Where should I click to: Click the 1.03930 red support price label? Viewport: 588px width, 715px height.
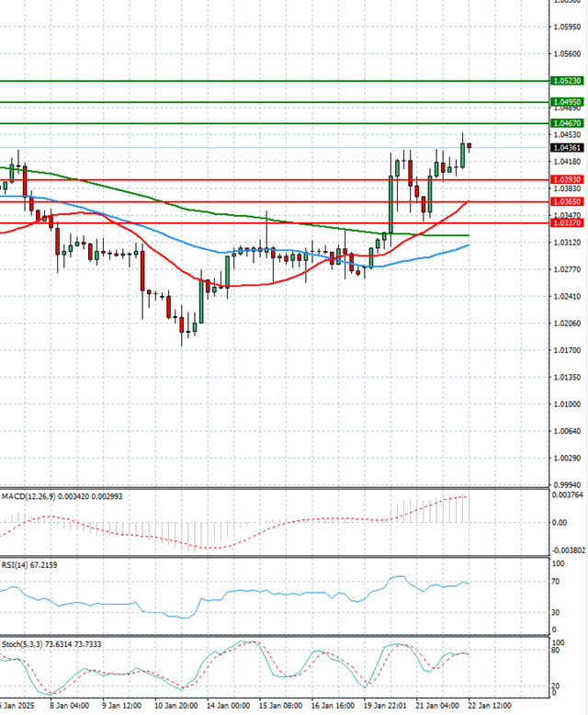[x=567, y=179]
